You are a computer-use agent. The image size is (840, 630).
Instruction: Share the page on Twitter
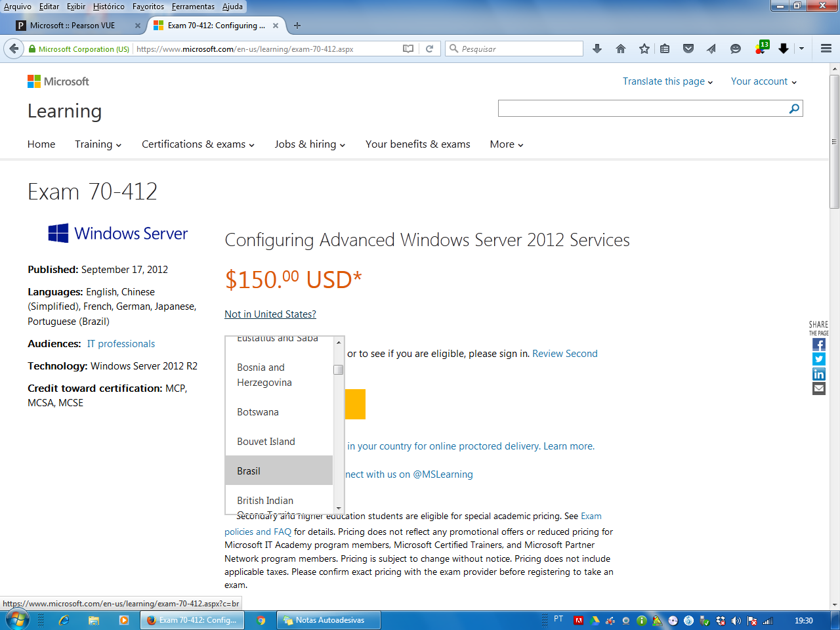(819, 359)
